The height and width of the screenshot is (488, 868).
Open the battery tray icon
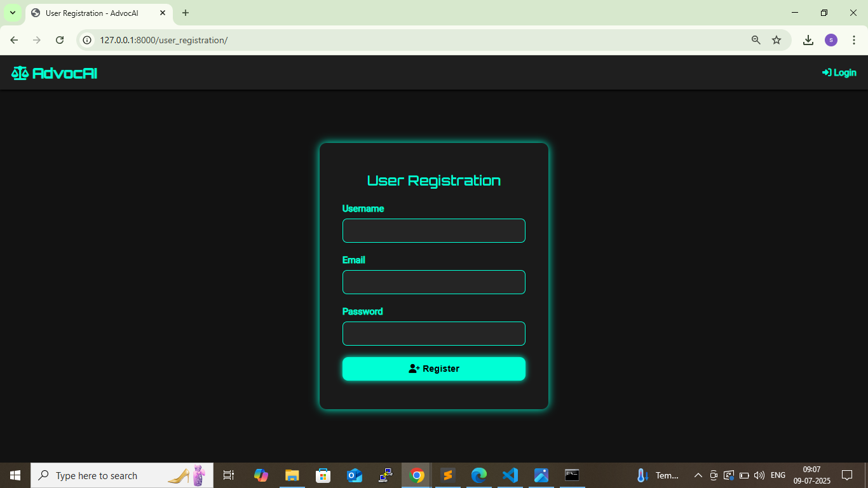click(744, 475)
